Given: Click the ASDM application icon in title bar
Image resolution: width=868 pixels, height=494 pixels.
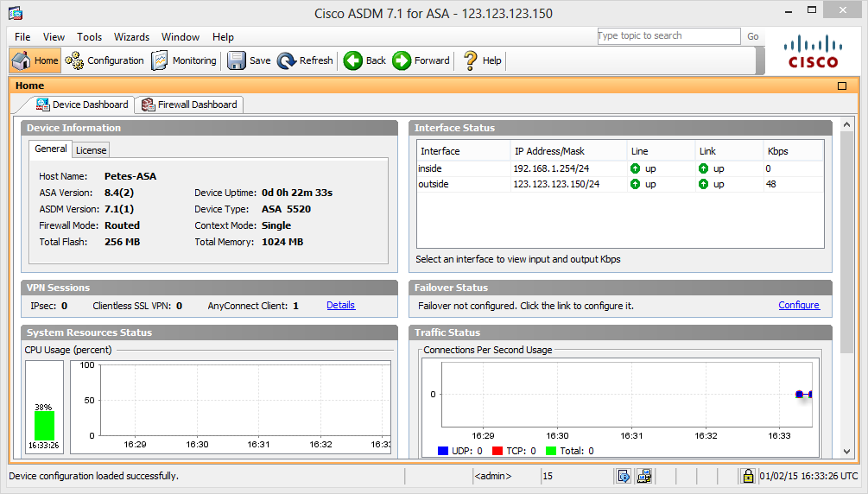Looking at the screenshot, I should click(15, 13).
